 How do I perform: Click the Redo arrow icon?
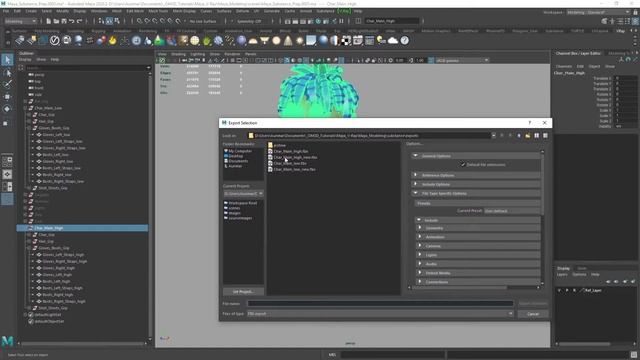[x=80, y=21]
